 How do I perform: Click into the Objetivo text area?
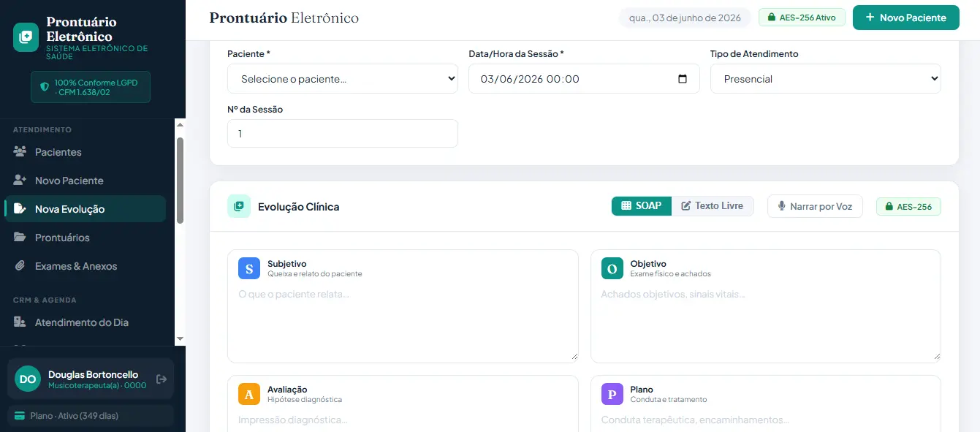pos(766,322)
